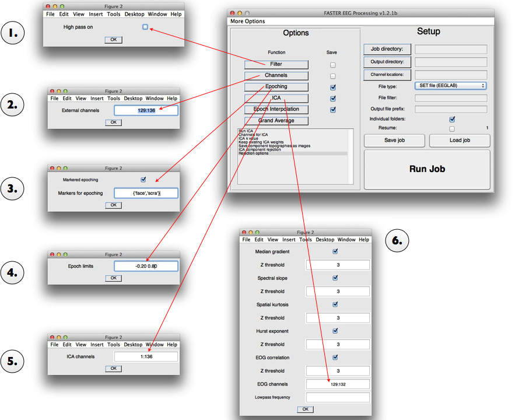Toggle the Markered epoching checkbox
515x420 pixels.
[x=143, y=180]
